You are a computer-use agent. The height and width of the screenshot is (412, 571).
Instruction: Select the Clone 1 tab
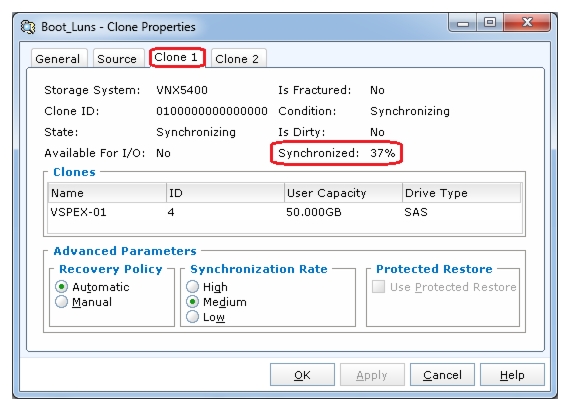pos(176,57)
